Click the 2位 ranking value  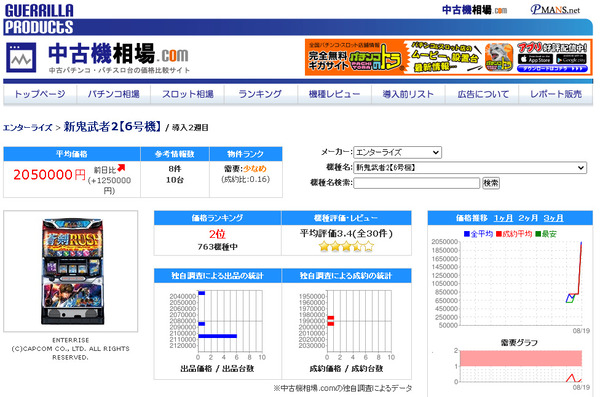pyautogui.click(x=217, y=234)
